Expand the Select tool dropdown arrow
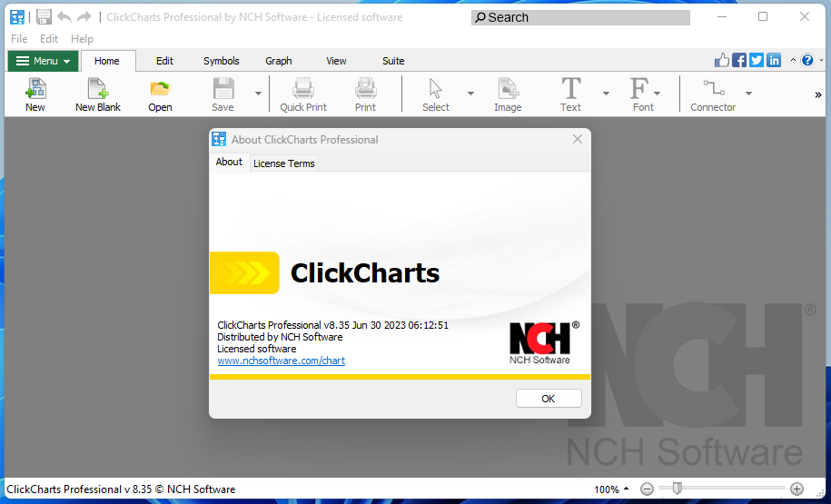The width and height of the screenshot is (831, 504). (x=470, y=94)
